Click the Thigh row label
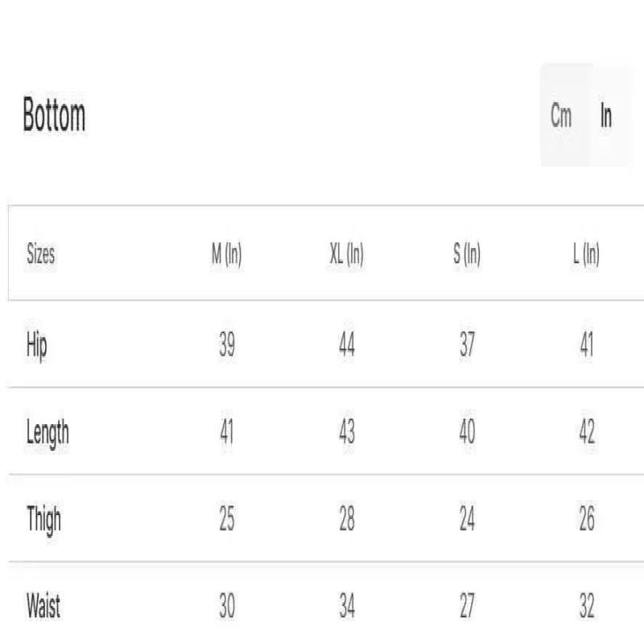 click(x=43, y=520)
